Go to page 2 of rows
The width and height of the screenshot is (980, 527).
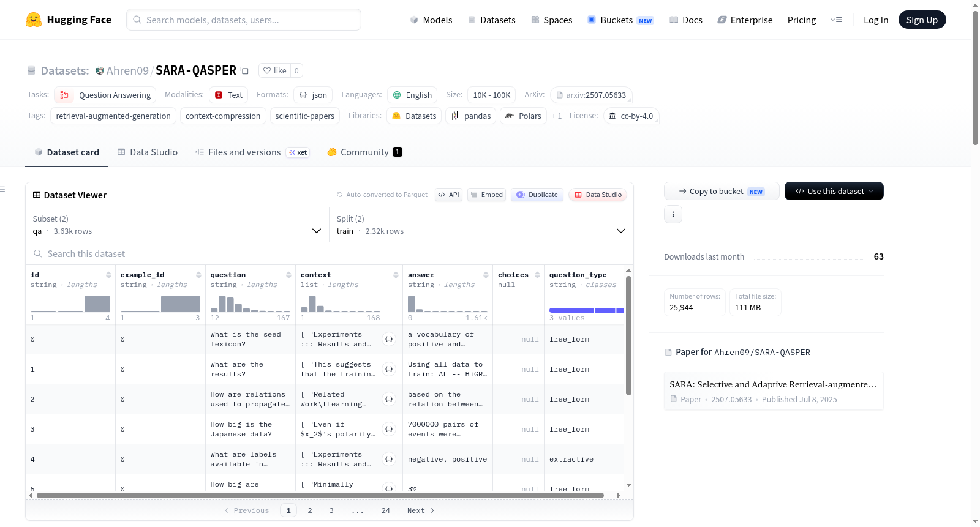click(x=310, y=510)
